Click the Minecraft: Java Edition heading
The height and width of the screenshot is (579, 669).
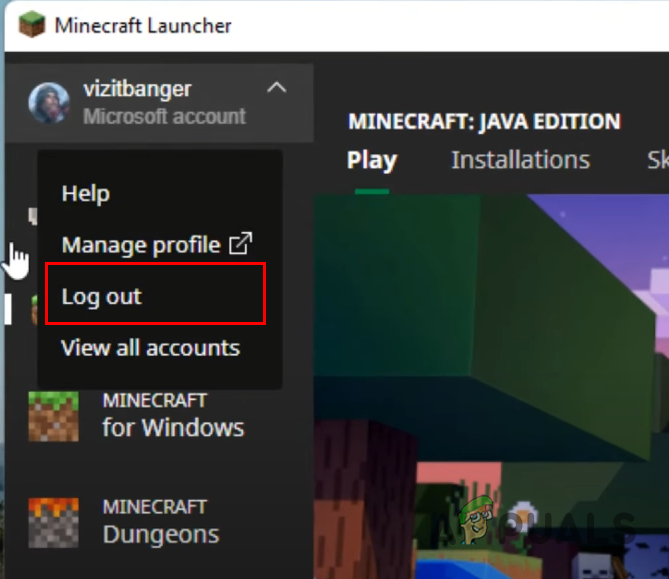pyautogui.click(x=484, y=121)
